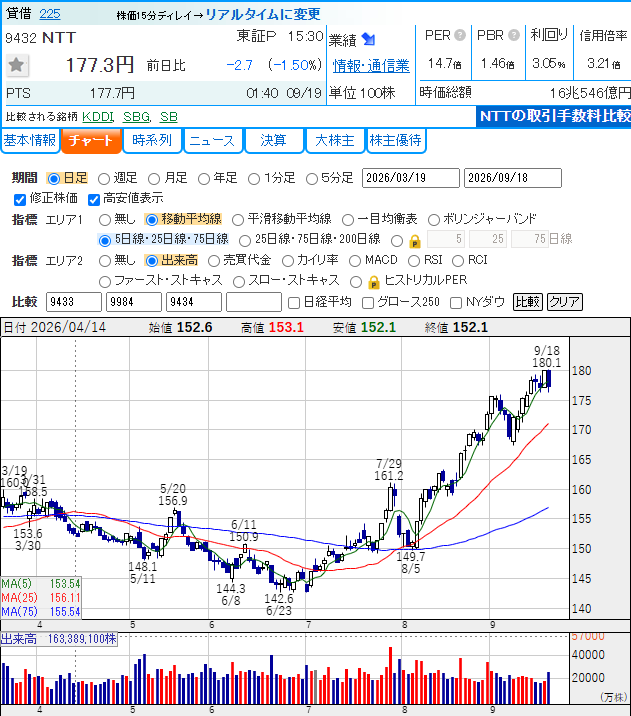This screenshot has width=631, height=716.
Task: Select 週足 period radio button
Action: (x=104, y=179)
